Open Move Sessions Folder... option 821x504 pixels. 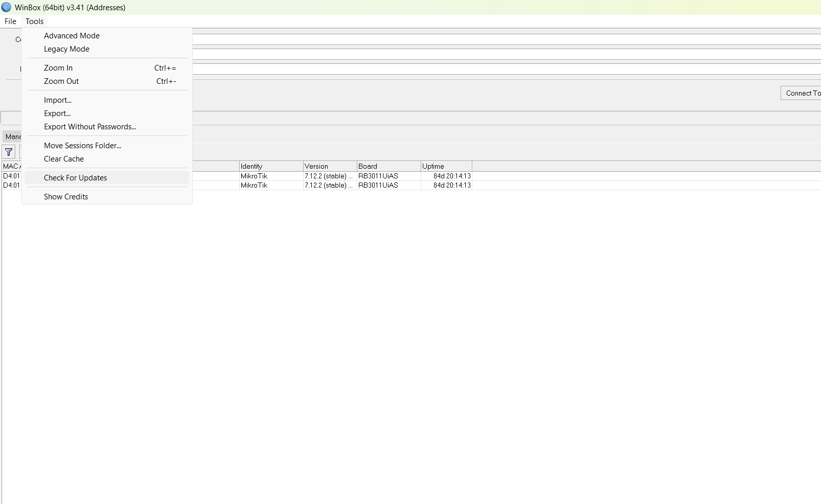[107, 146]
